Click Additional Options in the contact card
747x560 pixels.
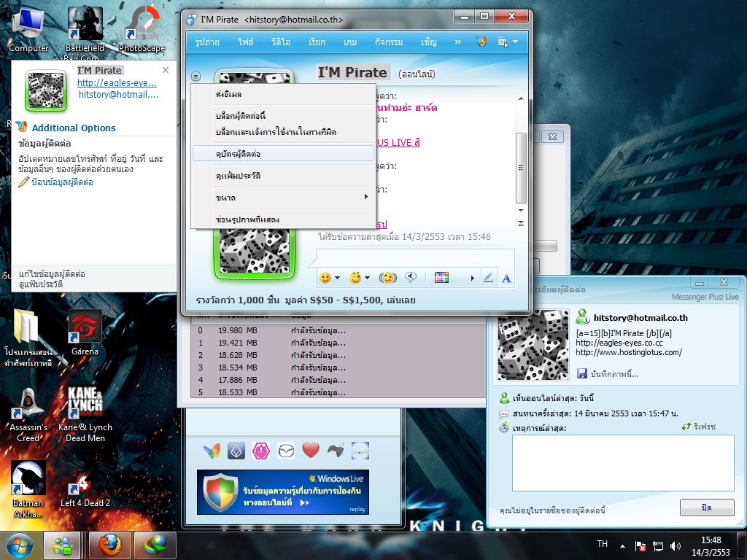74,128
